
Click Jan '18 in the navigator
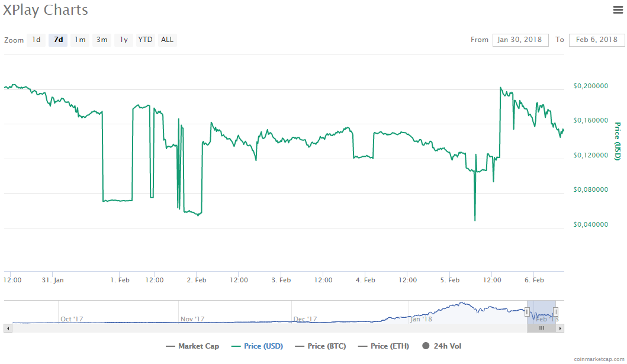421,319
